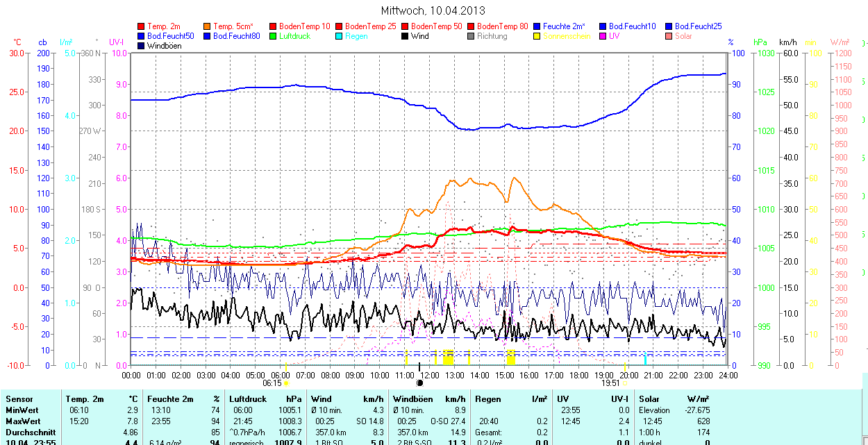This screenshot has width=868, height=445.
Task: Select the Bod.Feucht50 legend label
Action: (x=170, y=36)
